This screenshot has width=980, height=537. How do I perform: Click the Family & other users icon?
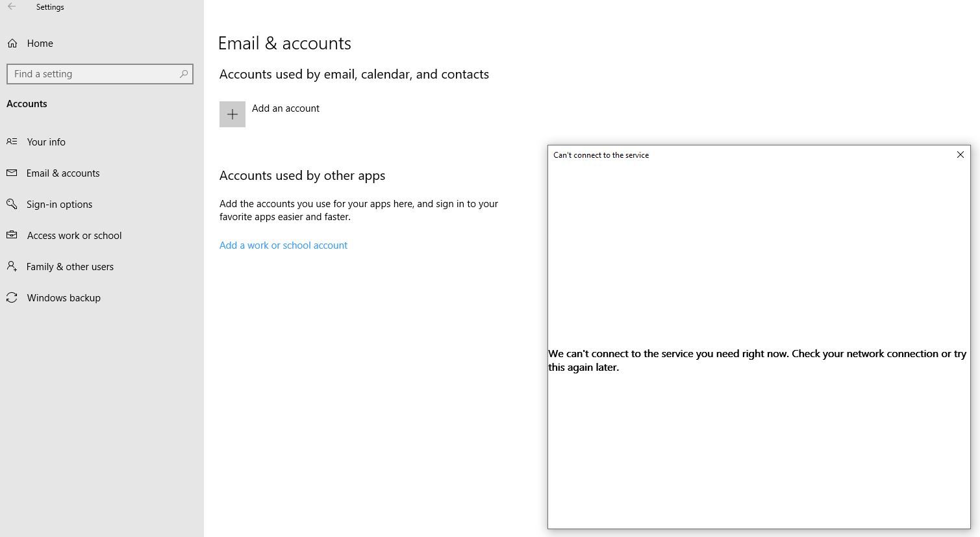[x=12, y=266]
